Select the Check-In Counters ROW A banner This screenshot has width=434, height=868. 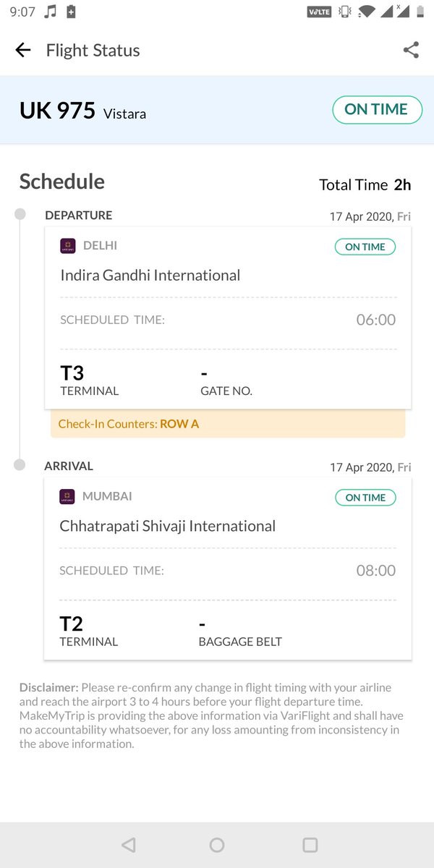tap(228, 424)
